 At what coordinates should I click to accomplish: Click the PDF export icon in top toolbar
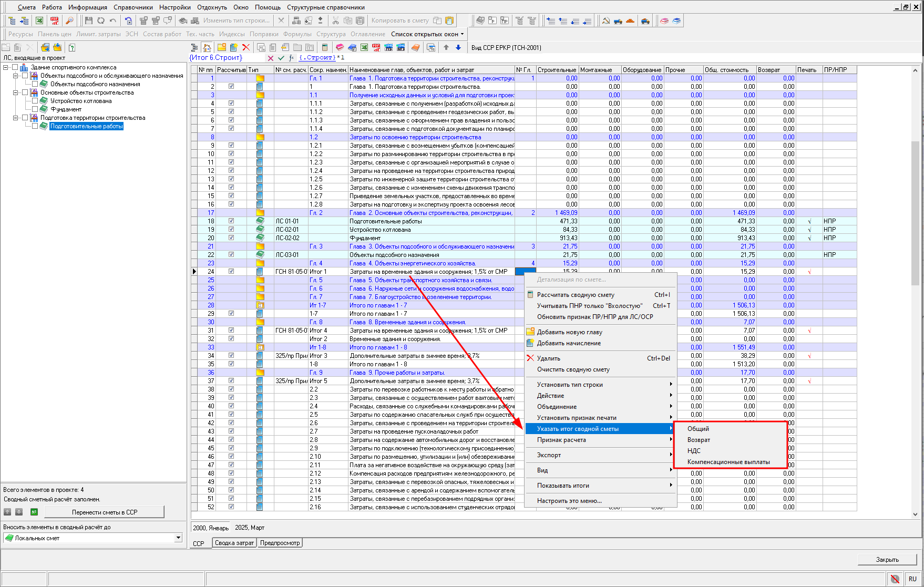55,20
